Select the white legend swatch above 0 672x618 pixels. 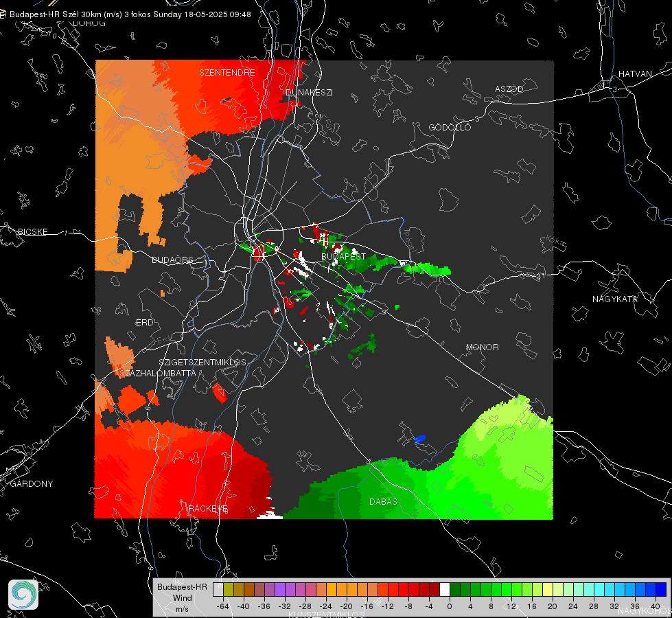pos(445,589)
